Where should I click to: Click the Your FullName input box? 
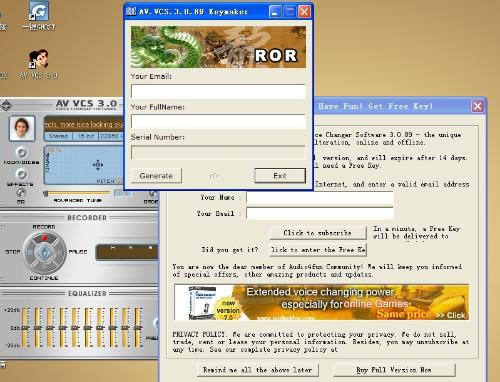click(218, 121)
